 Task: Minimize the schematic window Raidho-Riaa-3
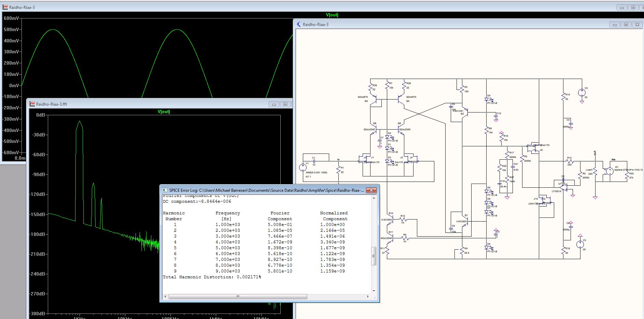615,24
